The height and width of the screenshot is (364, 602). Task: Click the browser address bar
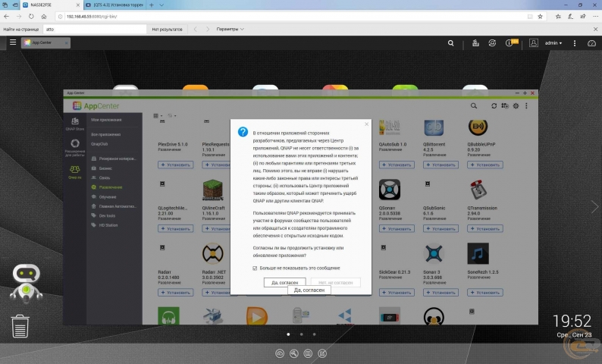292,17
